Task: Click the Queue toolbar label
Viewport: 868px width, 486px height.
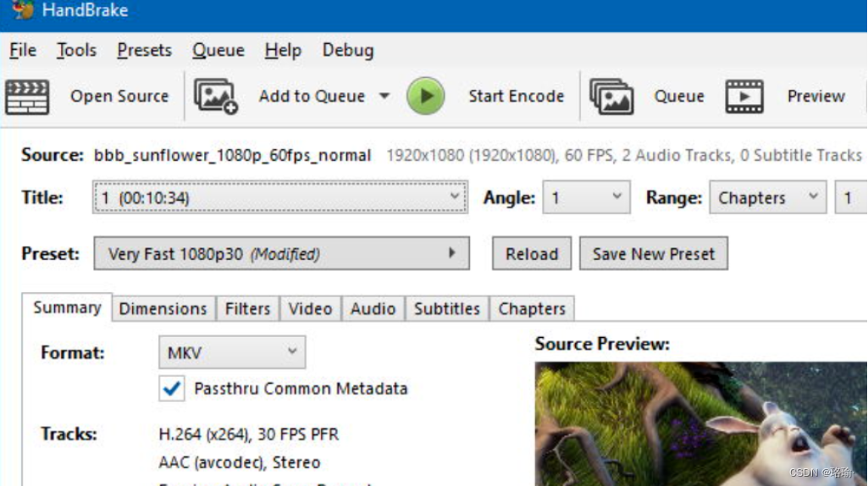Action: click(679, 97)
